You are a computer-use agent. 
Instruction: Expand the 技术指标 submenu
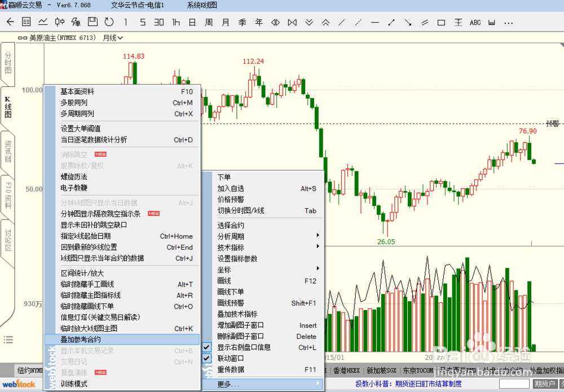coord(263,248)
